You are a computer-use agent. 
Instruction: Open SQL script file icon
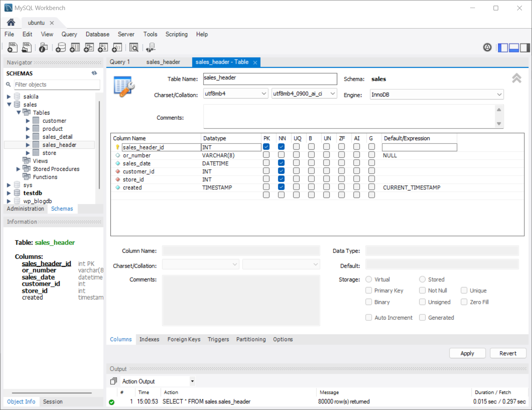[x=26, y=47]
